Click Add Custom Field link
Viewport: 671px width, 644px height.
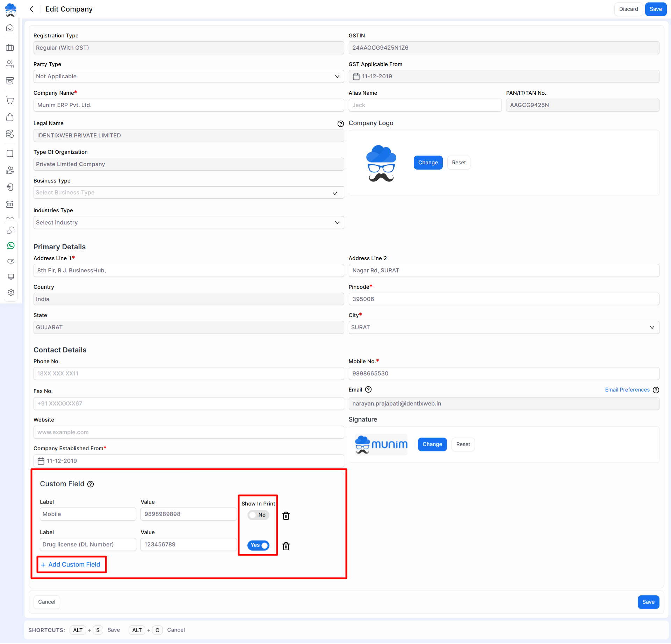pyautogui.click(x=71, y=565)
